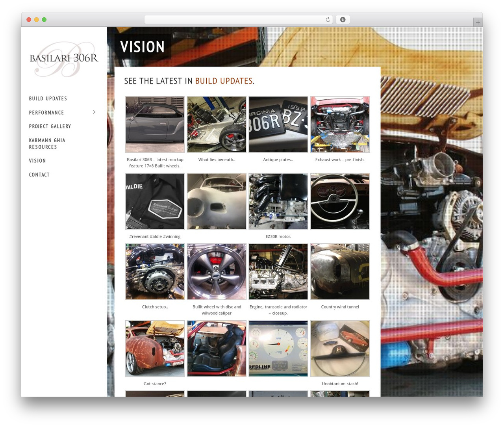Click the 'Exhaust work – pre-finish.' caption

coord(340,160)
